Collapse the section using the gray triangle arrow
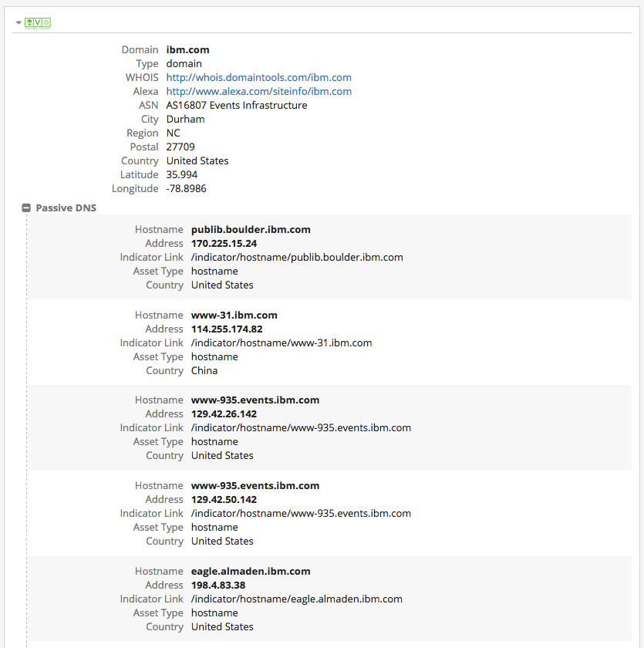Image resolution: width=644 pixels, height=648 pixels. 19,23
